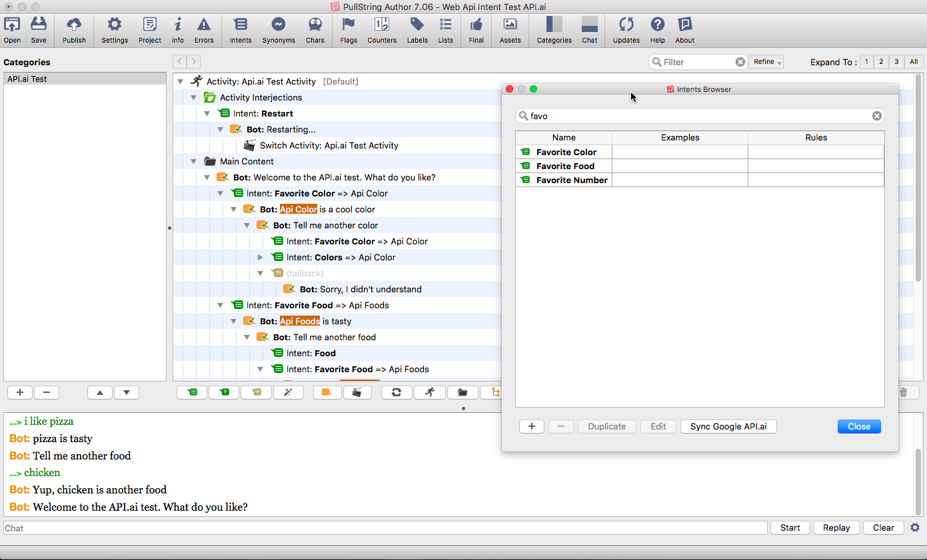Image resolution: width=927 pixels, height=560 pixels.
Task: Add a folder with the folder button
Action: 463,392
